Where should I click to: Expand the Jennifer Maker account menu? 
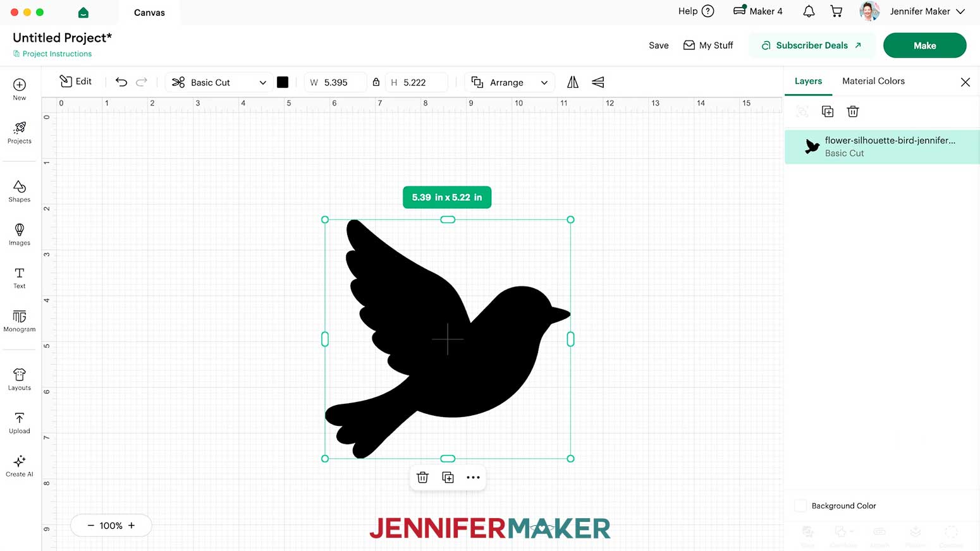pyautogui.click(x=928, y=11)
